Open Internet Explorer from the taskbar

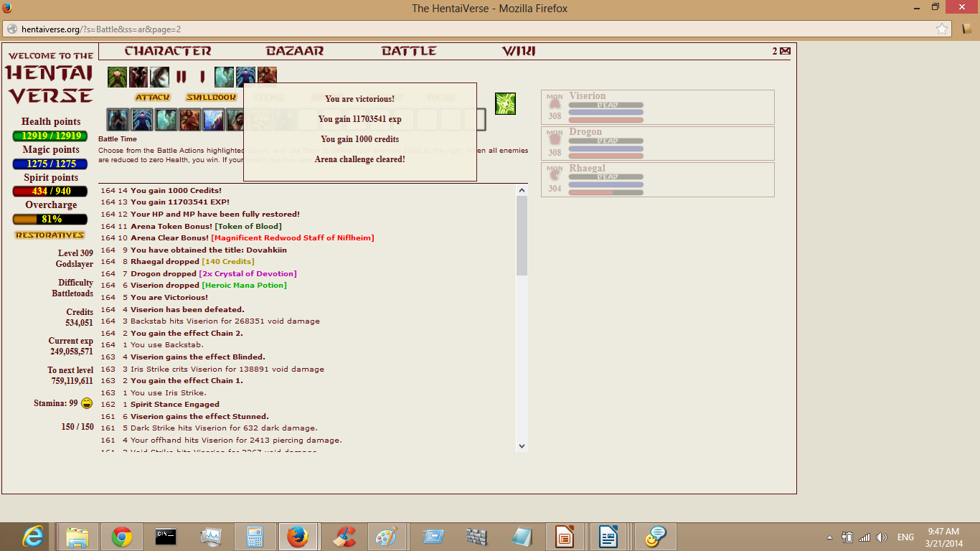point(33,537)
